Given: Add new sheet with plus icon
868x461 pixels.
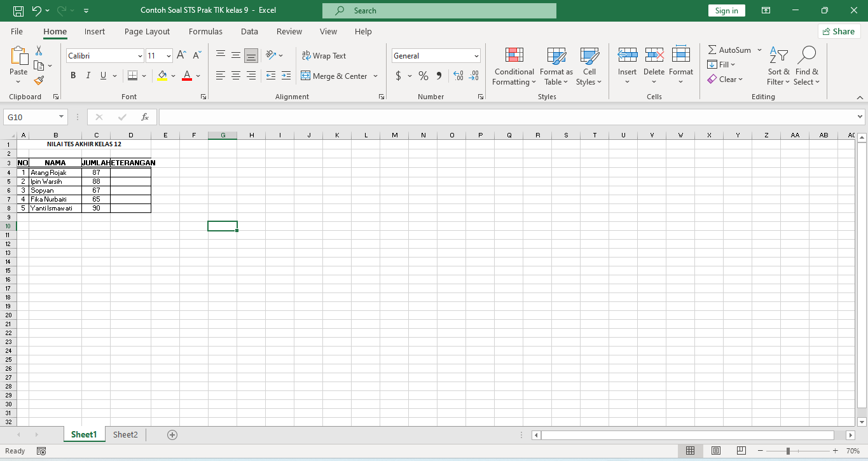Looking at the screenshot, I should coord(172,435).
